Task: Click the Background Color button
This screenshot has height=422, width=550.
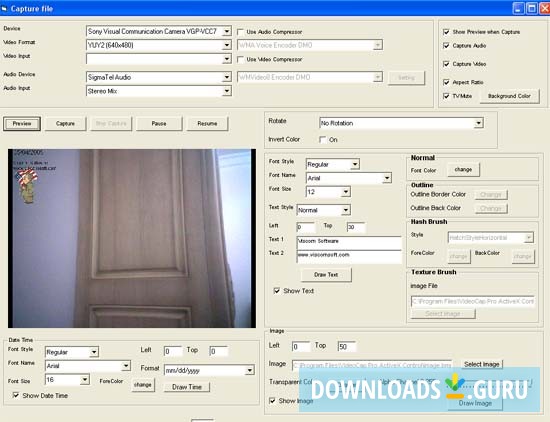Action: [509, 96]
